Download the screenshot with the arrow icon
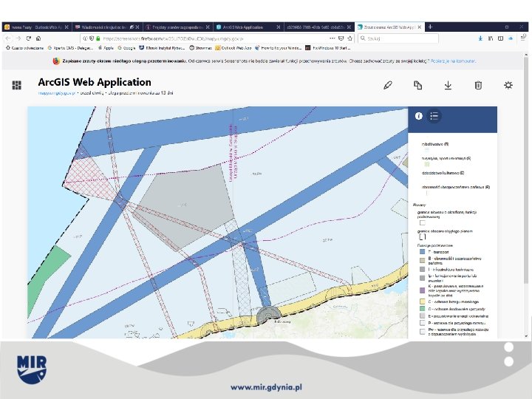Viewport: 532px width, 399px height. tap(448, 85)
